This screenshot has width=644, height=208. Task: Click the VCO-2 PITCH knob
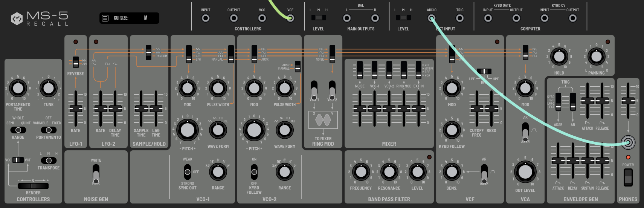point(254,130)
